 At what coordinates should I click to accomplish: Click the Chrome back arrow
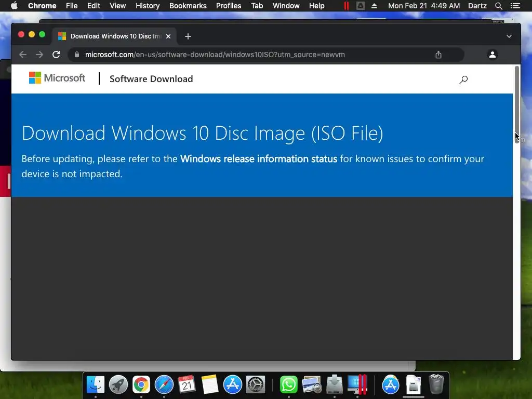pos(23,55)
